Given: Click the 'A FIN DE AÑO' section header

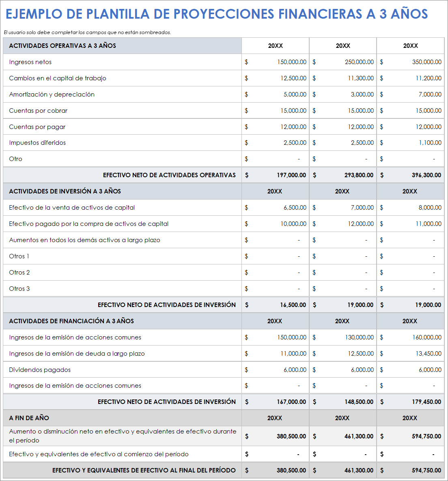Looking at the screenshot, I should pyautogui.click(x=25, y=418).
